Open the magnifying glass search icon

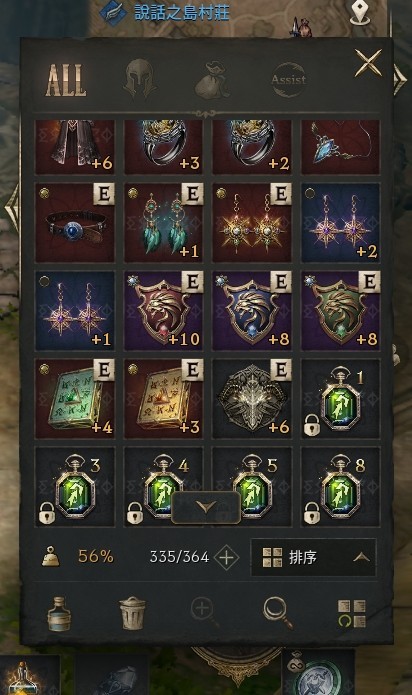(278, 613)
